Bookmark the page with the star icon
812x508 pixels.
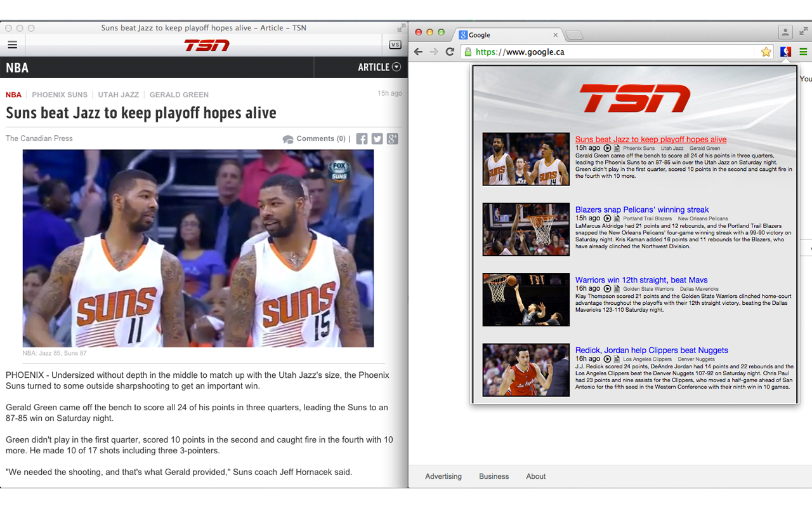(766, 52)
